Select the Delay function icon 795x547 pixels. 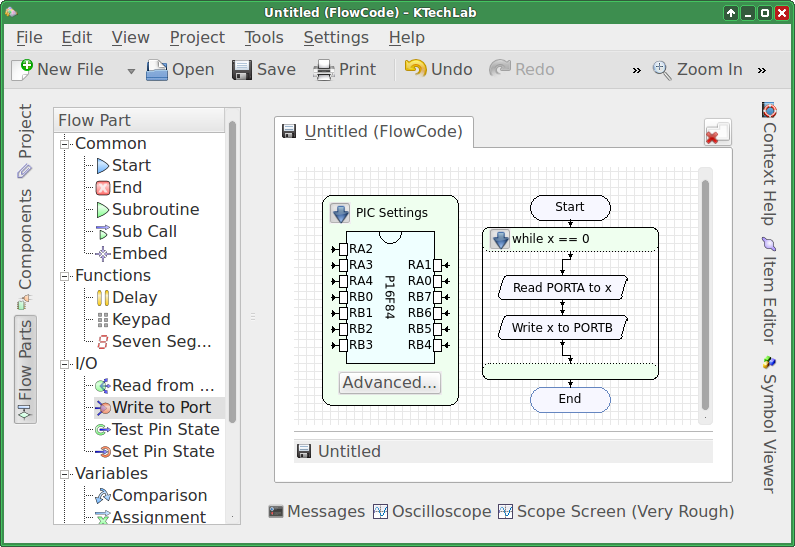point(103,298)
